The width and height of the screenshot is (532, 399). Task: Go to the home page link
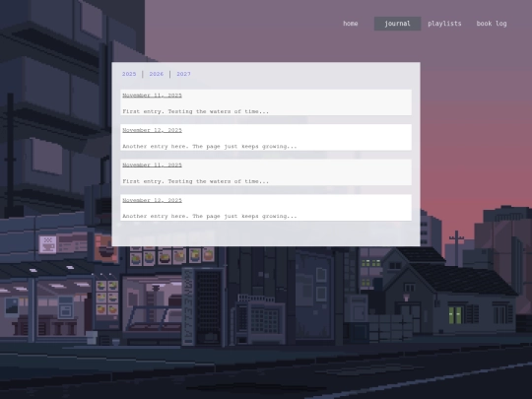tap(350, 24)
